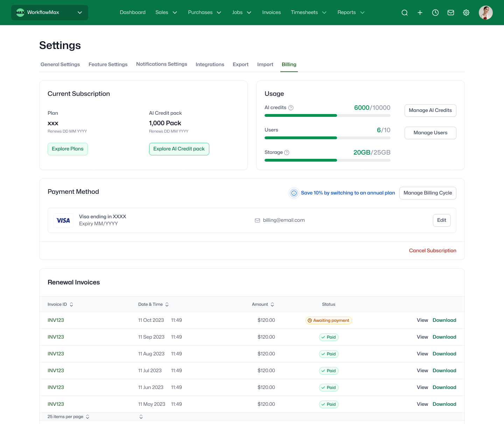Screen dimensions: 504x424
Task: Open the Sales dropdown menu
Action: pyautogui.click(x=167, y=13)
